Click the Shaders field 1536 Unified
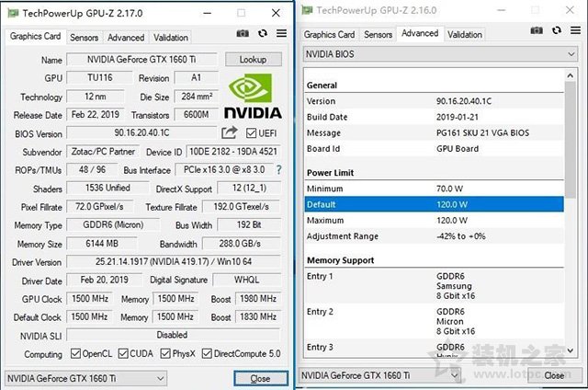This screenshot has height=390, width=588. [x=108, y=188]
